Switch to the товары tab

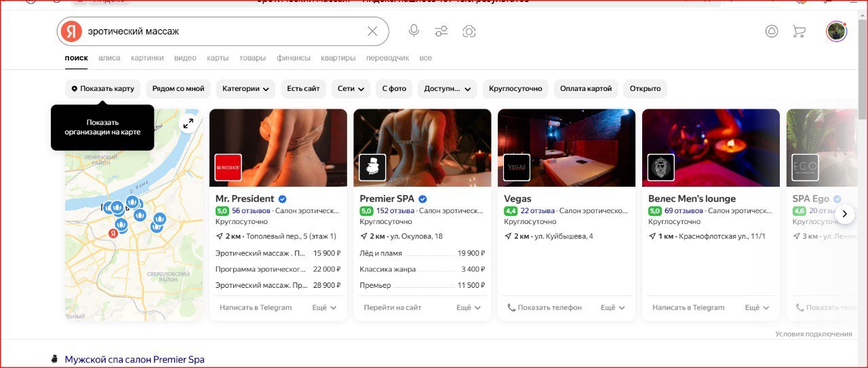pyautogui.click(x=252, y=58)
